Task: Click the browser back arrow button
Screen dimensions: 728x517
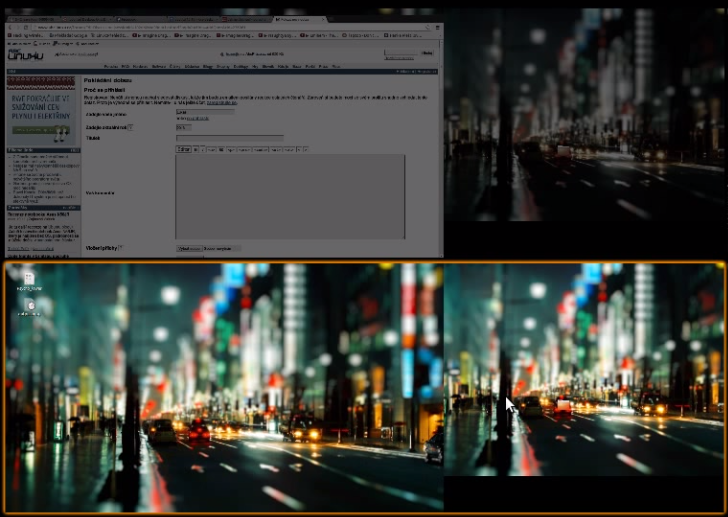Action: point(11,27)
